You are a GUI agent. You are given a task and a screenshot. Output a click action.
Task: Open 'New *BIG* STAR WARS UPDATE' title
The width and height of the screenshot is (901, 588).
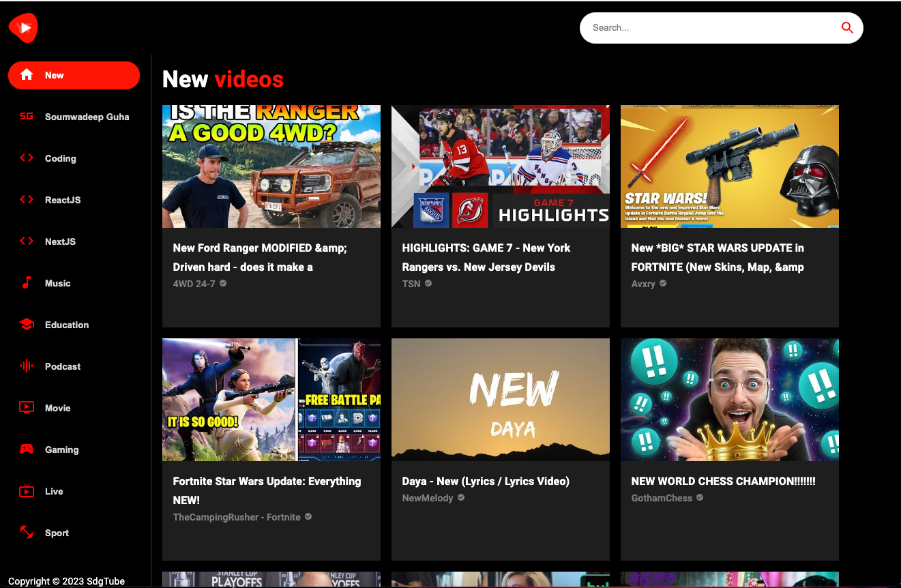pyautogui.click(x=718, y=257)
